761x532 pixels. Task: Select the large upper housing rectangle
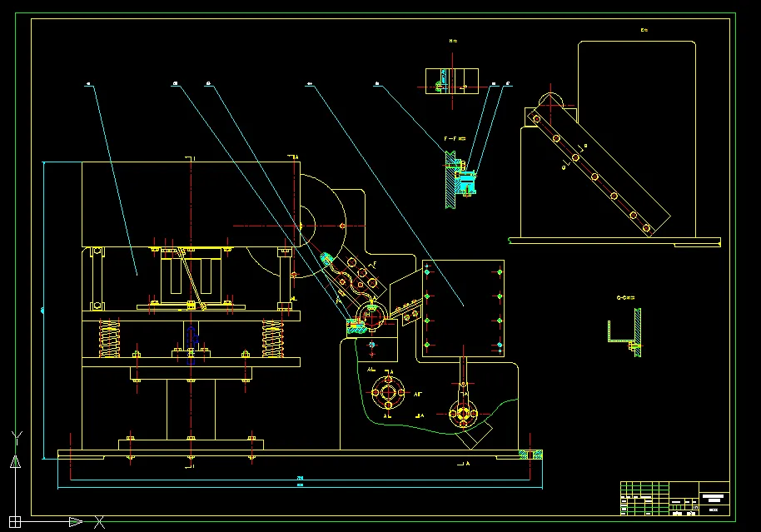pyautogui.click(x=191, y=204)
